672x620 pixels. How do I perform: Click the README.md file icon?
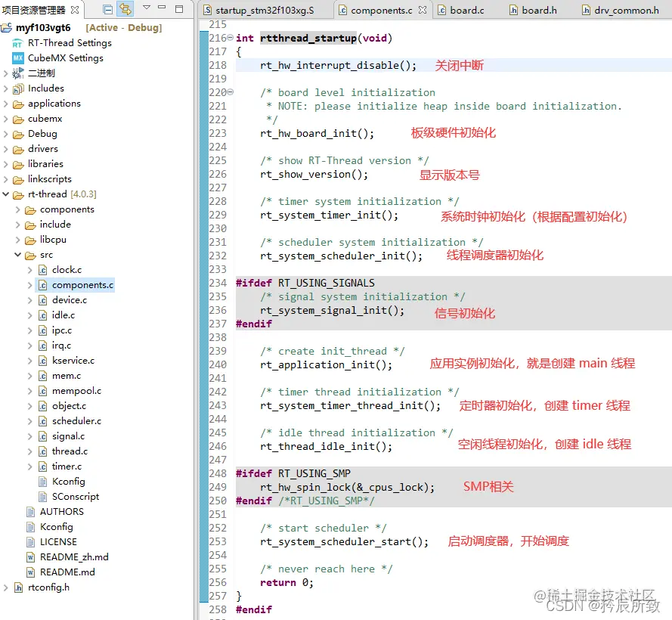click(30, 572)
